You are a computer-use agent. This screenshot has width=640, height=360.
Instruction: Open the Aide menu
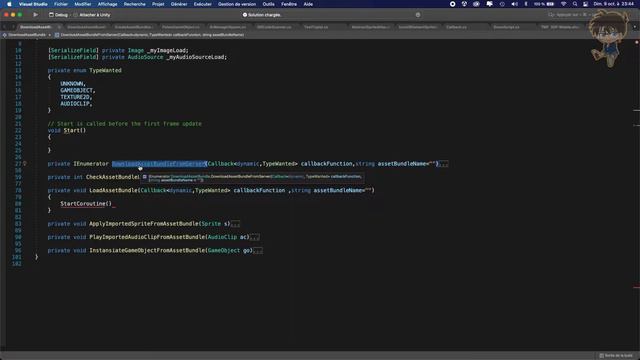click(x=308, y=4)
